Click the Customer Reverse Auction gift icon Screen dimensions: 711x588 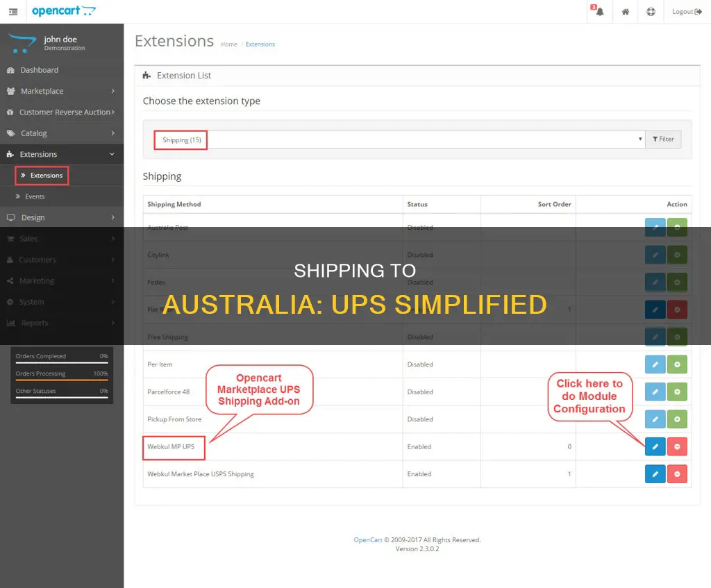tap(10, 112)
